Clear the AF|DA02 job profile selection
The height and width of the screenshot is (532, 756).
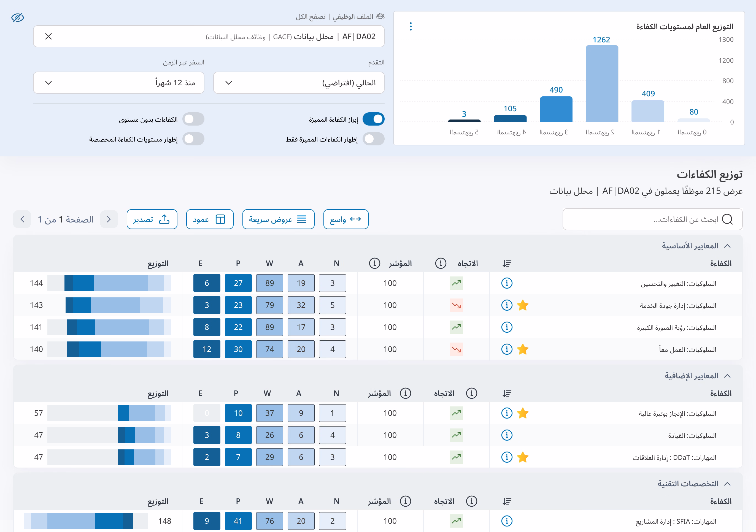pos(48,36)
